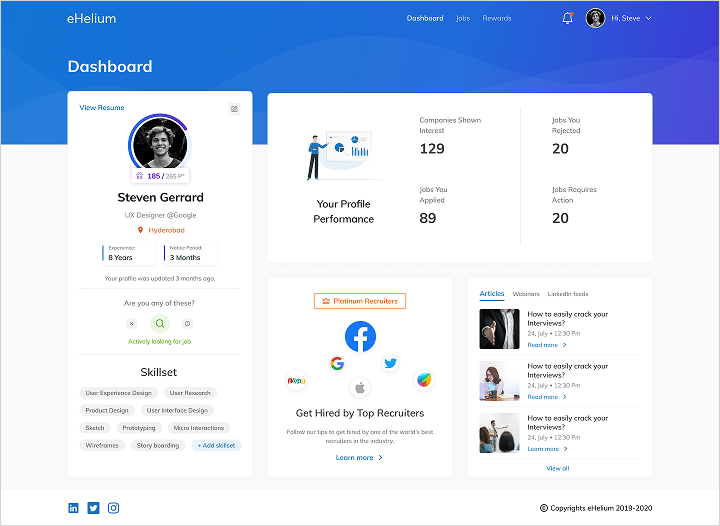Viewport: 720px width, 526px height.
Task: Click Read more on the first article
Action: [x=542, y=345]
